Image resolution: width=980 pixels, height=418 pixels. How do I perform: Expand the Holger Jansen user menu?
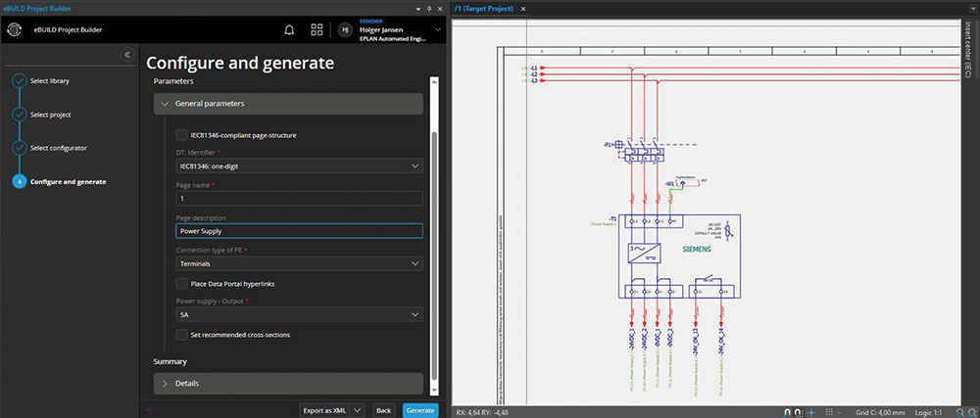437,29
